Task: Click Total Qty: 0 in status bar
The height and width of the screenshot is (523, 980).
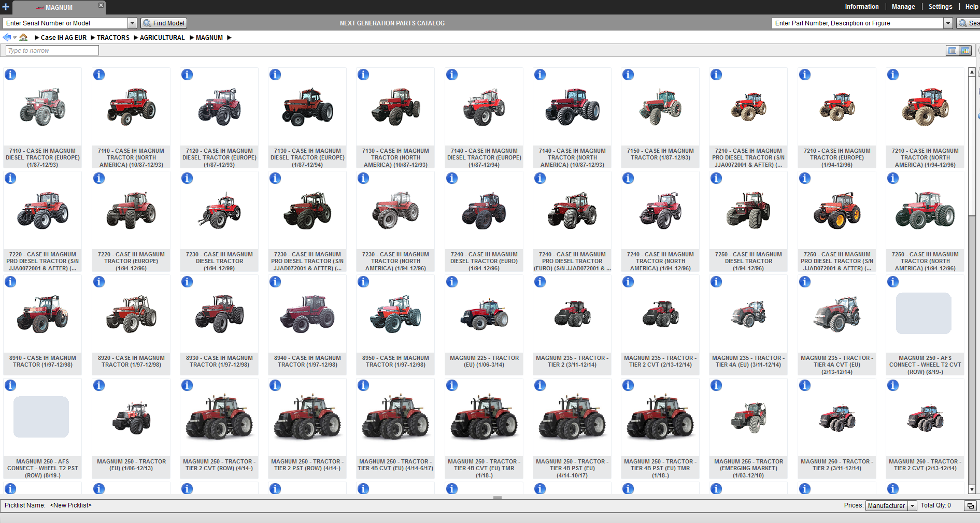Action: (x=935, y=505)
